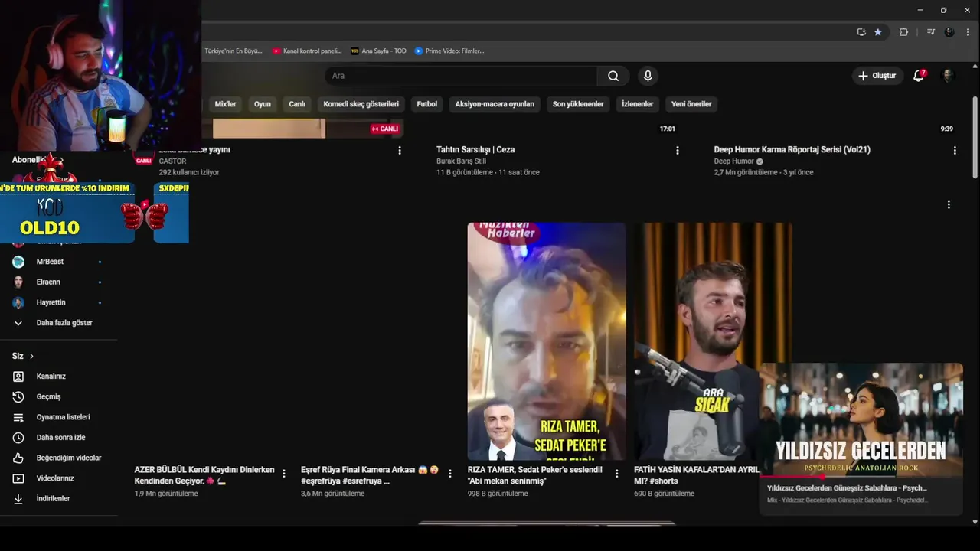Click Hayrettin subscription name
980x551 pixels.
(x=51, y=302)
